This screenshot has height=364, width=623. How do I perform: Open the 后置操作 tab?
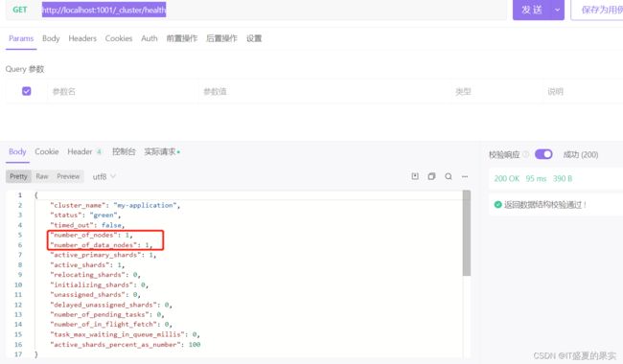coord(221,38)
